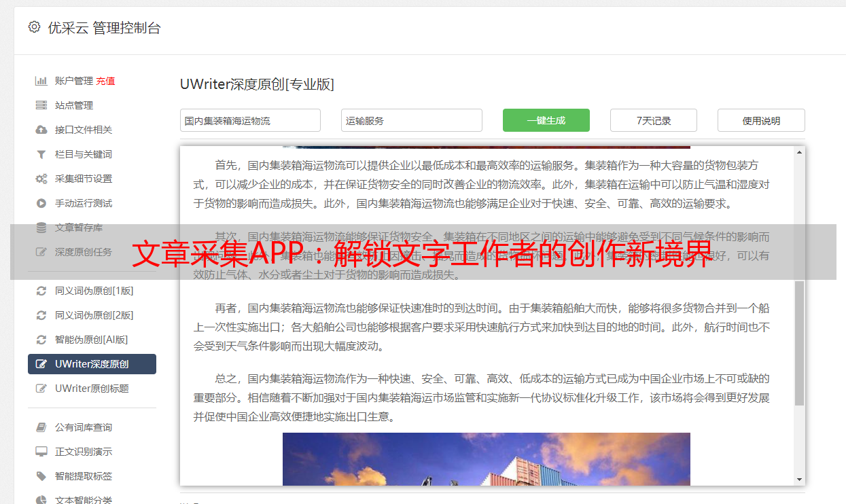Open the 7天记录 history button
This screenshot has height=504, width=846.
click(654, 120)
